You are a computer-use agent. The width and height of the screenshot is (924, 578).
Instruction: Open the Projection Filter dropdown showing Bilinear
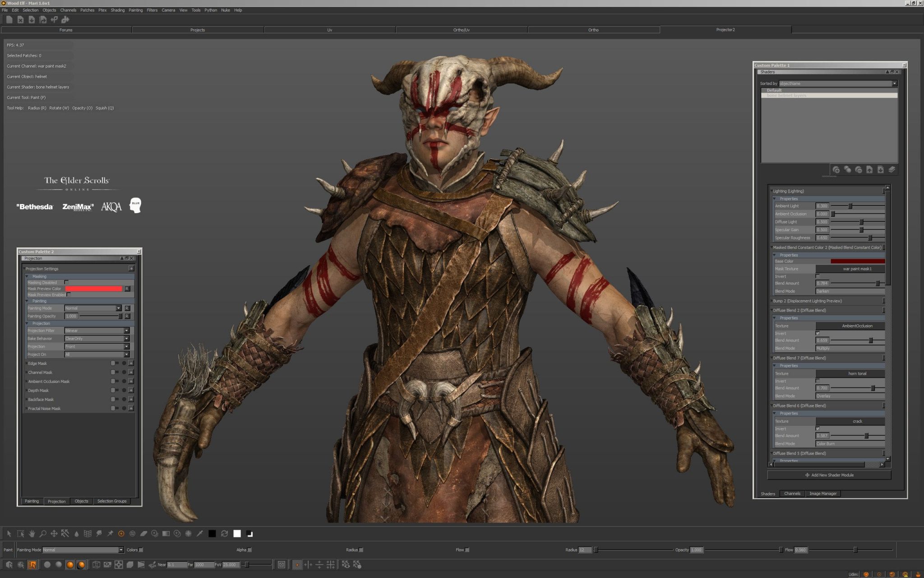tap(126, 331)
